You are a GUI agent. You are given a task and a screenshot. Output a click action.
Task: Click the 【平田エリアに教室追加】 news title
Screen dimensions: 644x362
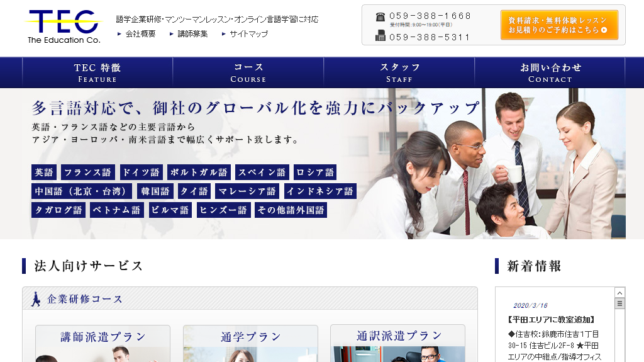[x=551, y=320]
